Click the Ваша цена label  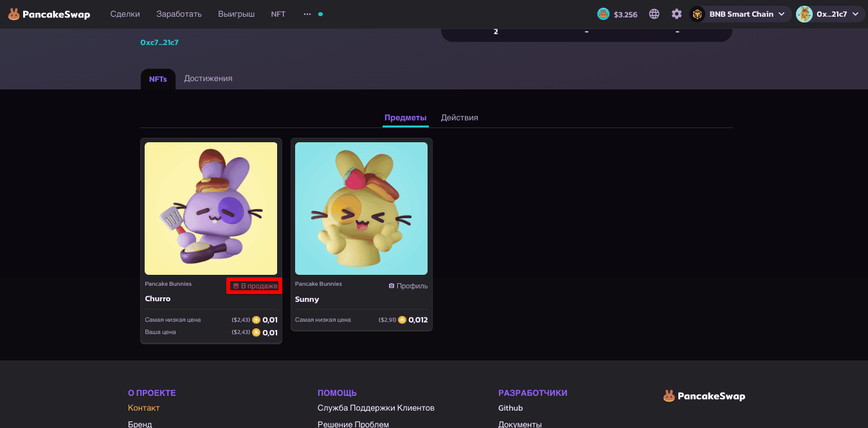point(160,332)
